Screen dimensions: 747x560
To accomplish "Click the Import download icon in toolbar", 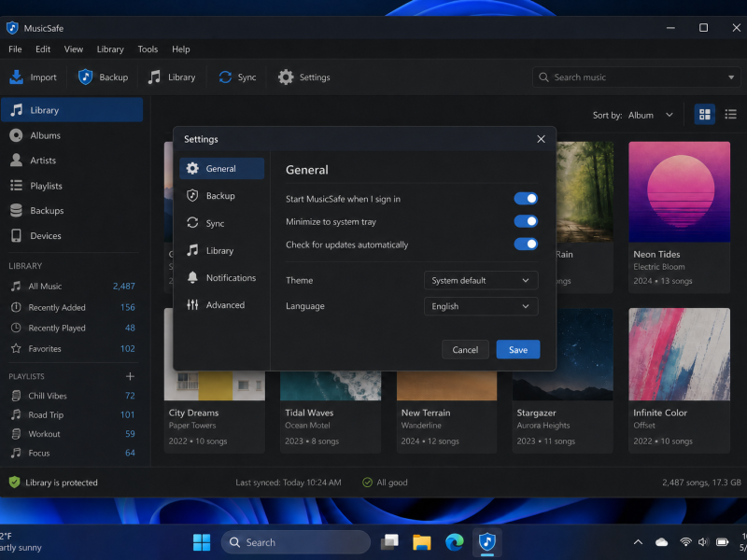I will (x=16, y=77).
